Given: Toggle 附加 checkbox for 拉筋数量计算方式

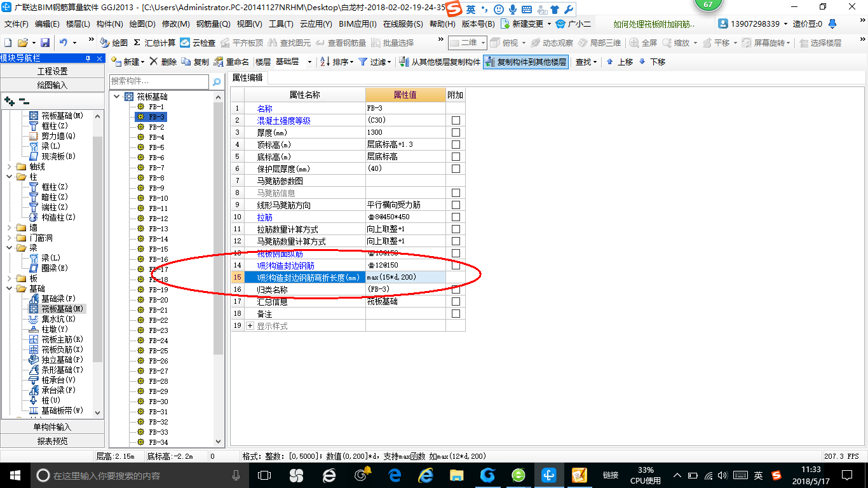Looking at the screenshot, I should [456, 229].
